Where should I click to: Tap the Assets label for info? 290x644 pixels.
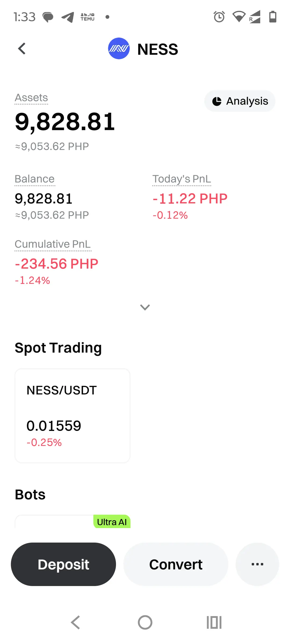pos(31,98)
